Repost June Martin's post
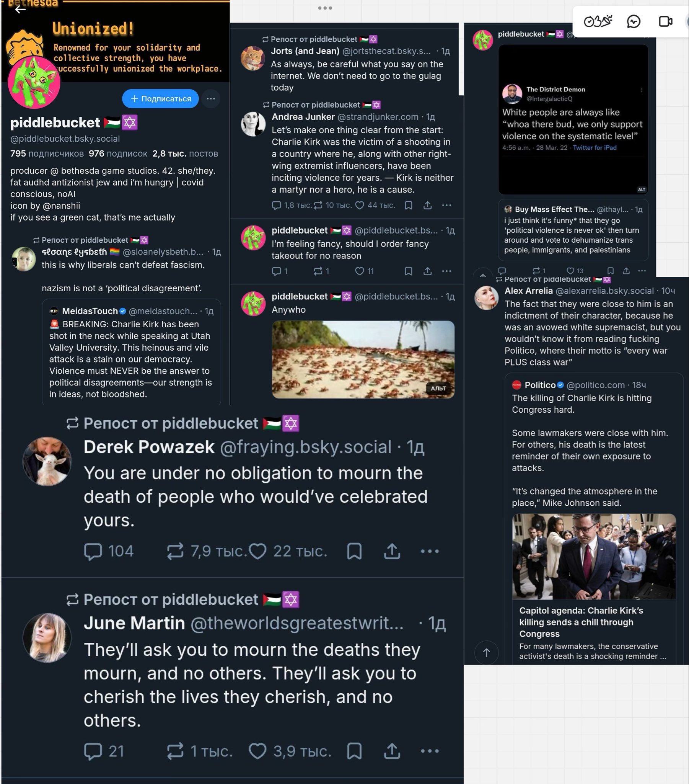The width and height of the screenshot is (689, 784). click(x=175, y=751)
